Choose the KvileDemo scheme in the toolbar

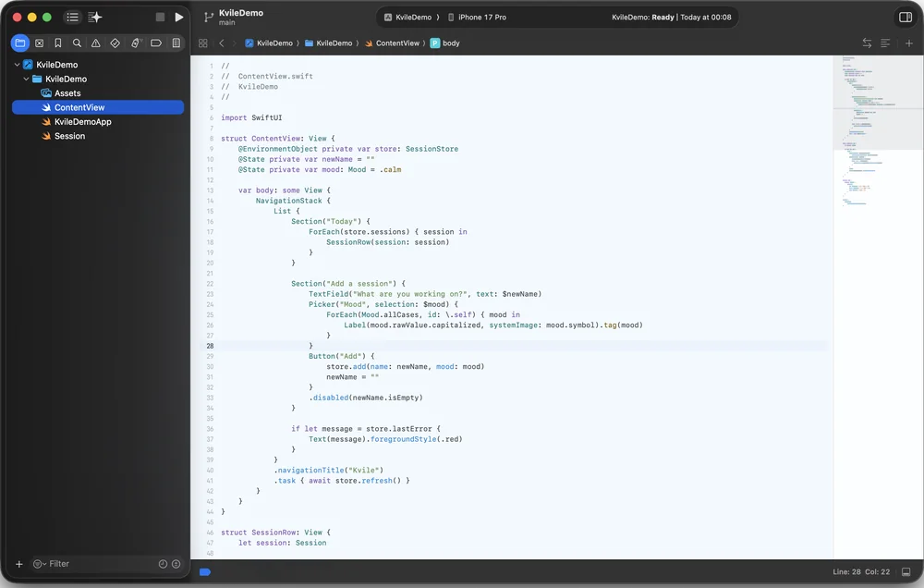[408, 17]
